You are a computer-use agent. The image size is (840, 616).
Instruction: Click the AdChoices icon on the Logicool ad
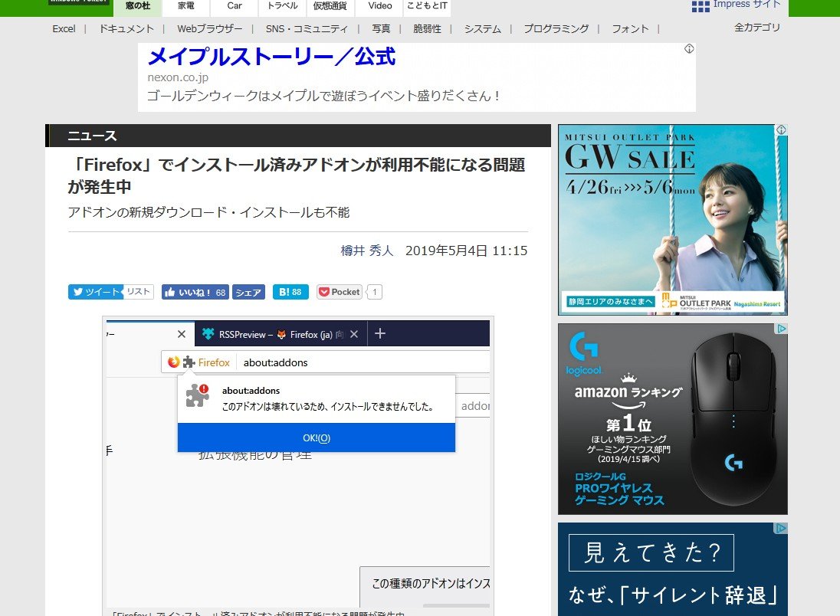[x=782, y=329]
